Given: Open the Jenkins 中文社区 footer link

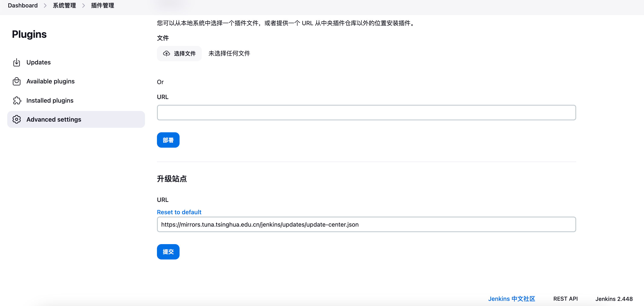Looking at the screenshot, I should pos(511,299).
